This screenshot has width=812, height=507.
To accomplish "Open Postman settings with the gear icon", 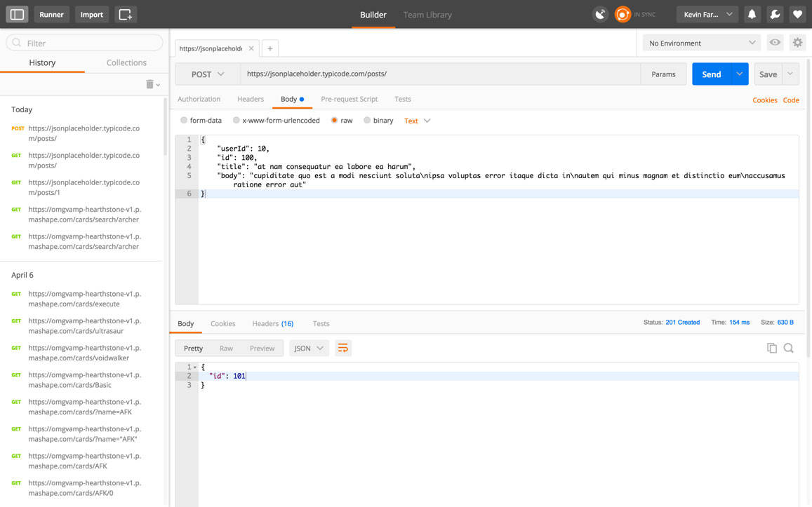I will pos(797,42).
